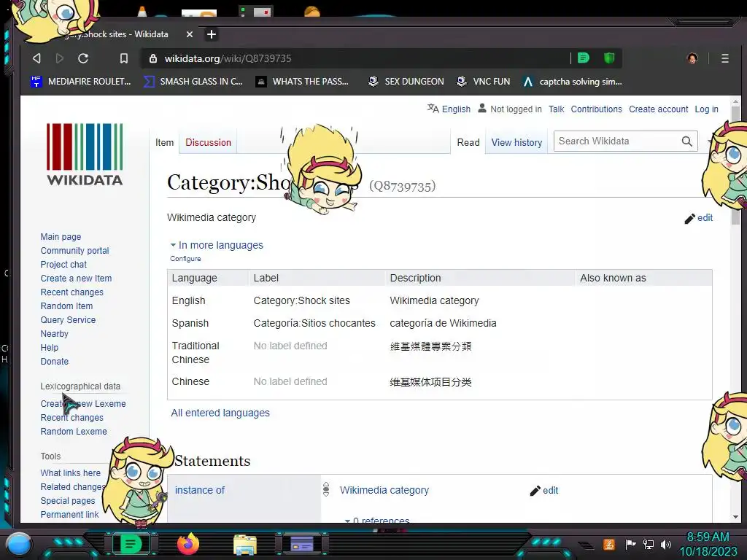
Task: Click Permanent link in Tools
Action: pyautogui.click(x=69, y=514)
